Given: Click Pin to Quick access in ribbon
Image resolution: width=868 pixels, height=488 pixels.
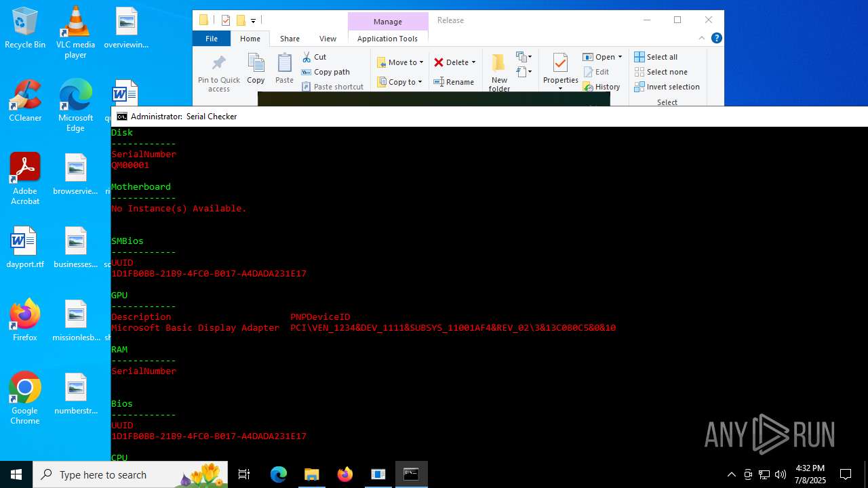Looking at the screenshot, I should 219,73.
